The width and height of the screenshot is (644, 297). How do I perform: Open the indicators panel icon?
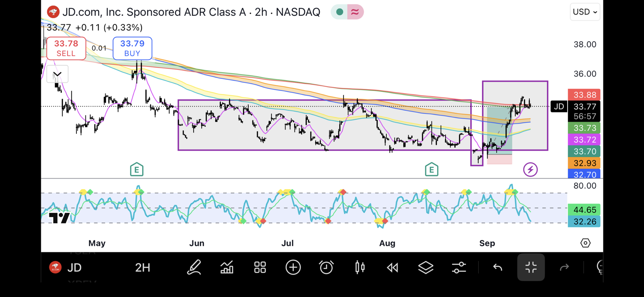(x=227, y=267)
